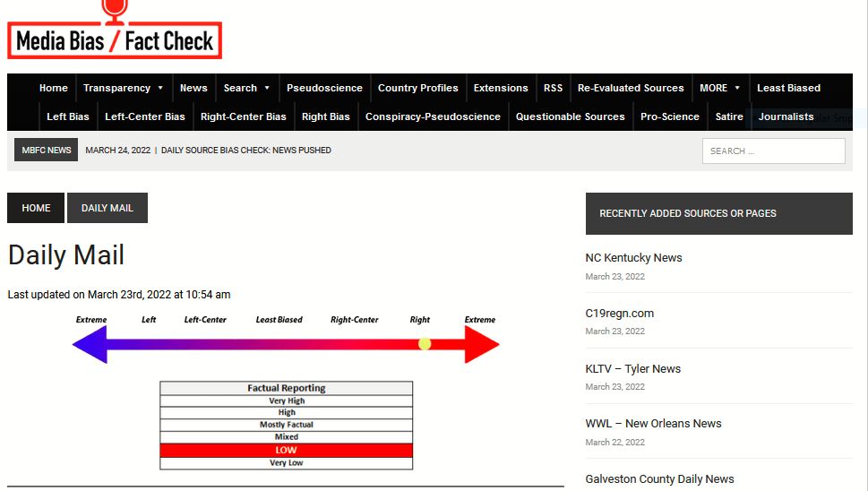Open WWL – New Orleans News source
Screen dimensions: 868x491
point(653,424)
